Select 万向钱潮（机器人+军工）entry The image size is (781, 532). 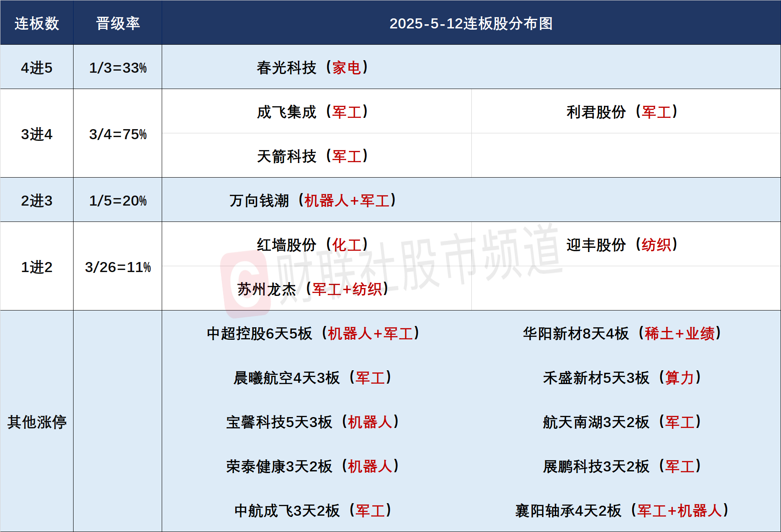point(313,200)
